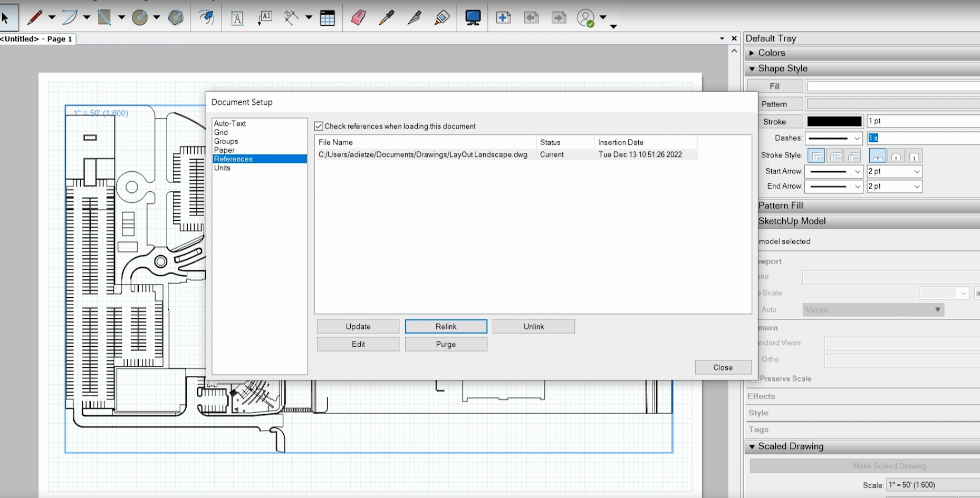Pick the Eraser tool

pyautogui.click(x=359, y=17)
